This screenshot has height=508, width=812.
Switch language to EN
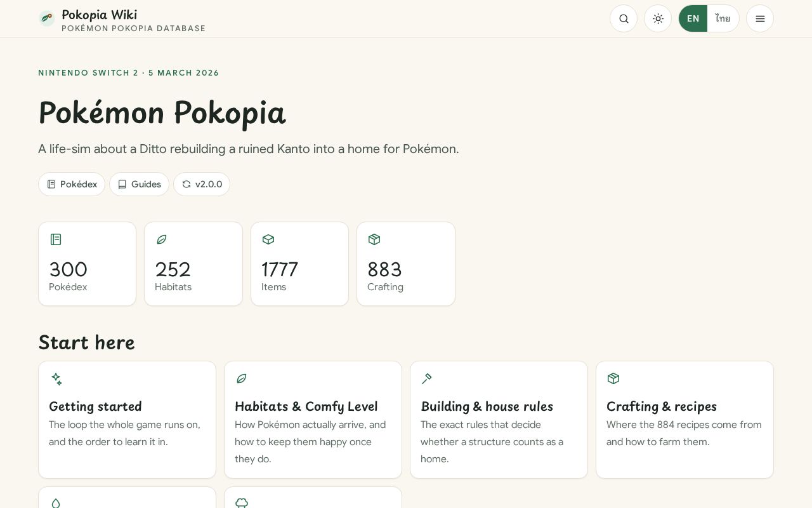(x=693, y=18)
